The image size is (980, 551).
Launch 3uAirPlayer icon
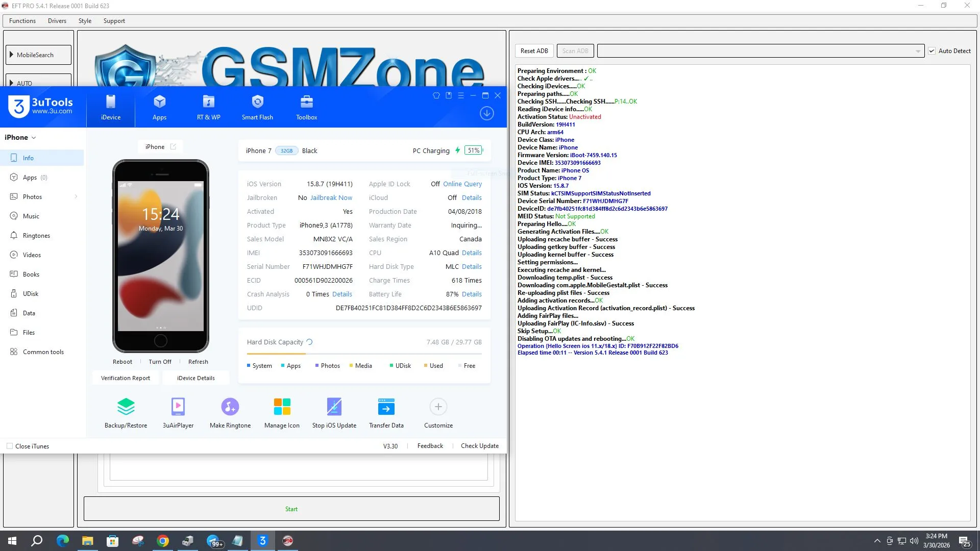tap(178, 407)
